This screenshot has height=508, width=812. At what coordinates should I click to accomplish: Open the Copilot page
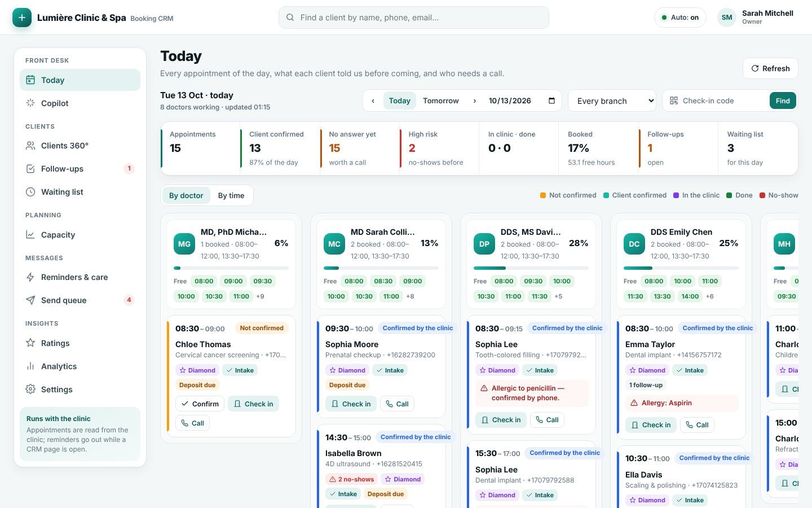(80, 103)
